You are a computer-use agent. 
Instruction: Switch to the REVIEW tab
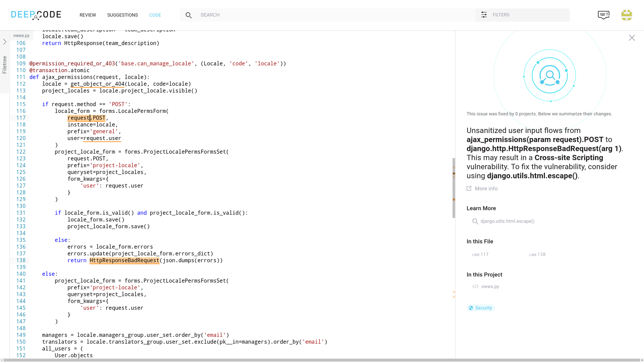click(x=88, y=15)
